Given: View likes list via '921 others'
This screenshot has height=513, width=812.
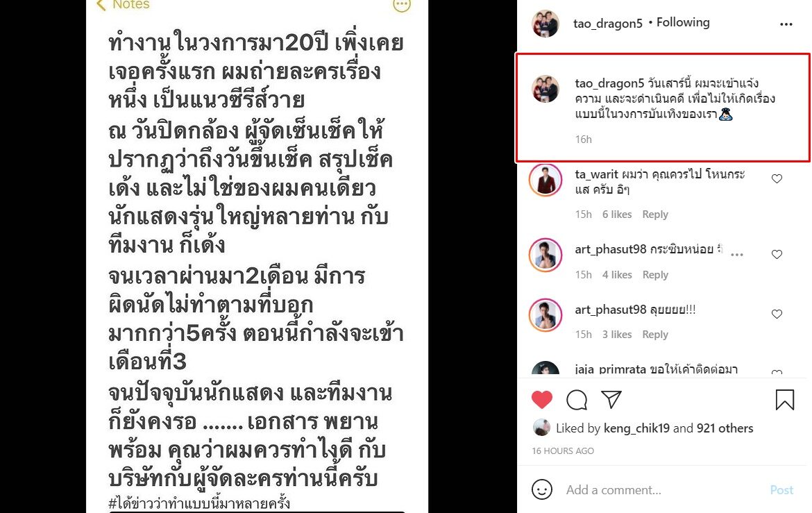Looking at the screenshot, I should (x=725, y=428).
